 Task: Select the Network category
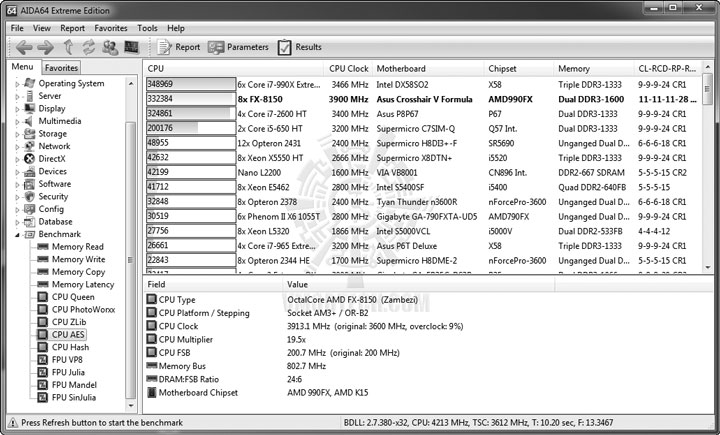(x=54, y=146)
